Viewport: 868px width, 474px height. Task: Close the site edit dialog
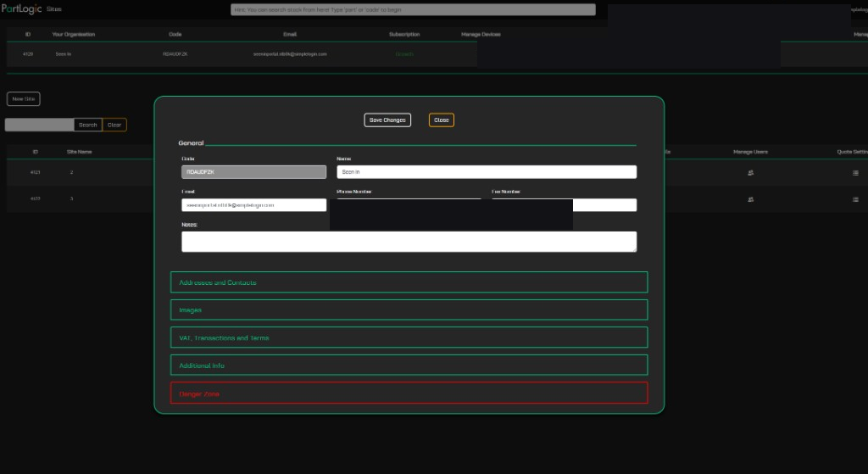point(441,120)
